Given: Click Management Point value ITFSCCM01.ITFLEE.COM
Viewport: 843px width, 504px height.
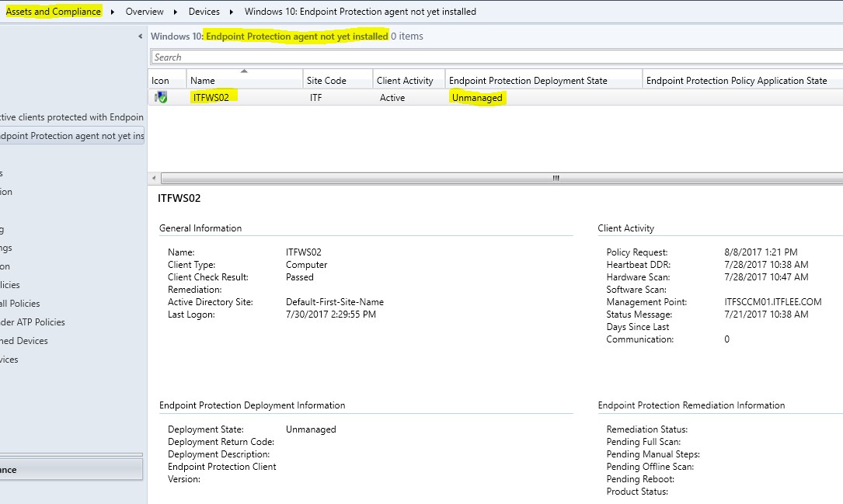Looking at the screenshot, I should pos(772,301).
